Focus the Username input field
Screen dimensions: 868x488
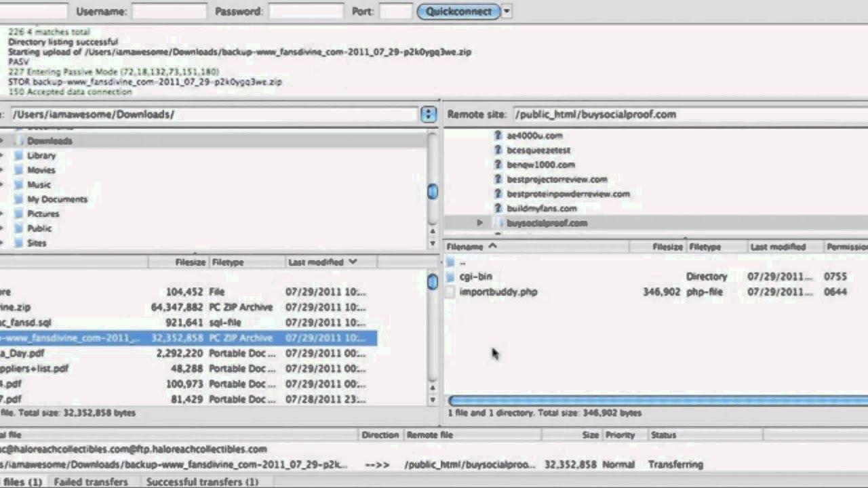(169, 11)
